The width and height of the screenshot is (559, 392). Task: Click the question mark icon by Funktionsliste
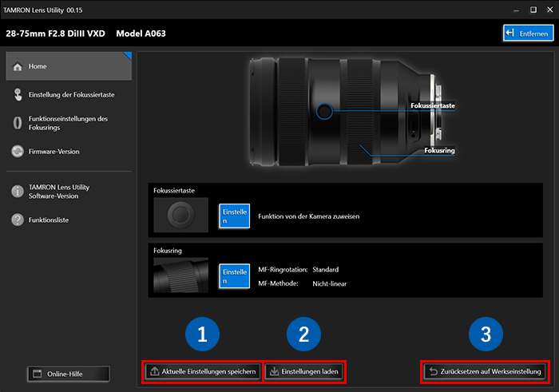click(x=18, y=220)
